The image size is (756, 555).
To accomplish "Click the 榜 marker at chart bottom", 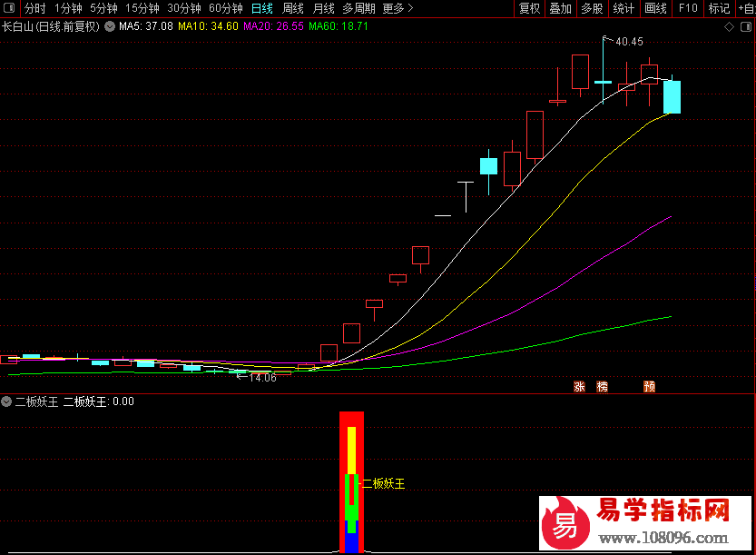I will coord(603,387).
